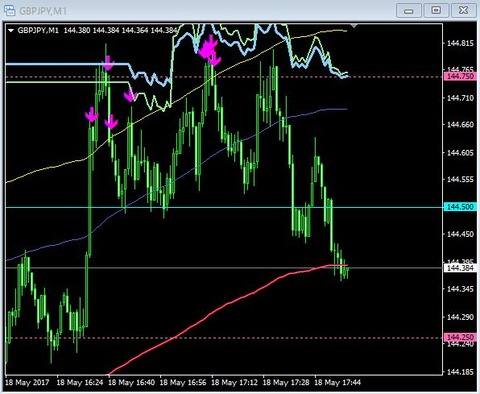This screenshot has width=480, height=394.
Task: Minimize the GBPJPY,M1 chart window
Action: (x=408, y=11)
